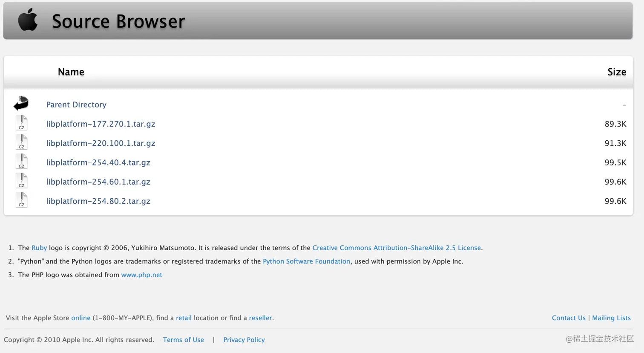The width and height of the screenshot is (644, 353).
Task: Click the Size column header
Action: [x=617, y=72]
